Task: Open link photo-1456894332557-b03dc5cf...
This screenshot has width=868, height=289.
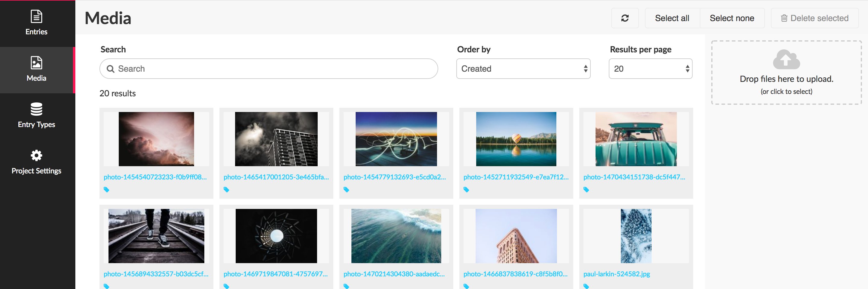Action: click(x=156, y=274)
